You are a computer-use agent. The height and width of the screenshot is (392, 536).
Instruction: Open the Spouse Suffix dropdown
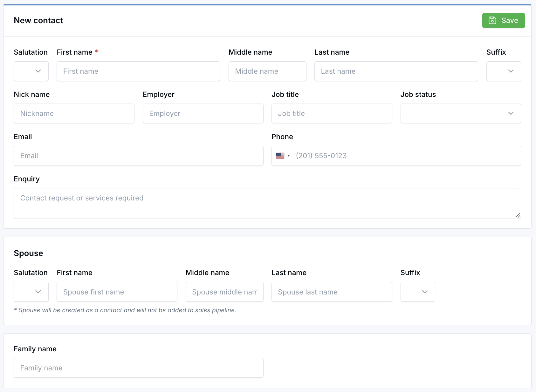[x=417, y=292]
